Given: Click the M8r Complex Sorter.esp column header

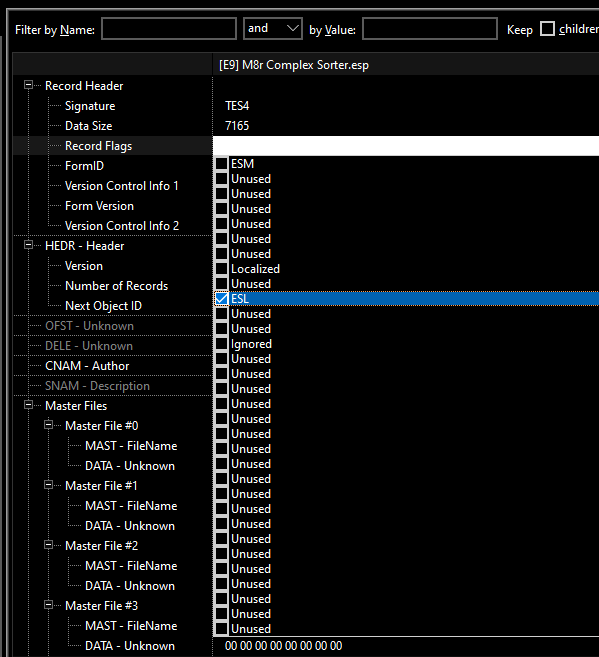Looking at the screenshot, I should tap(406, 65).
